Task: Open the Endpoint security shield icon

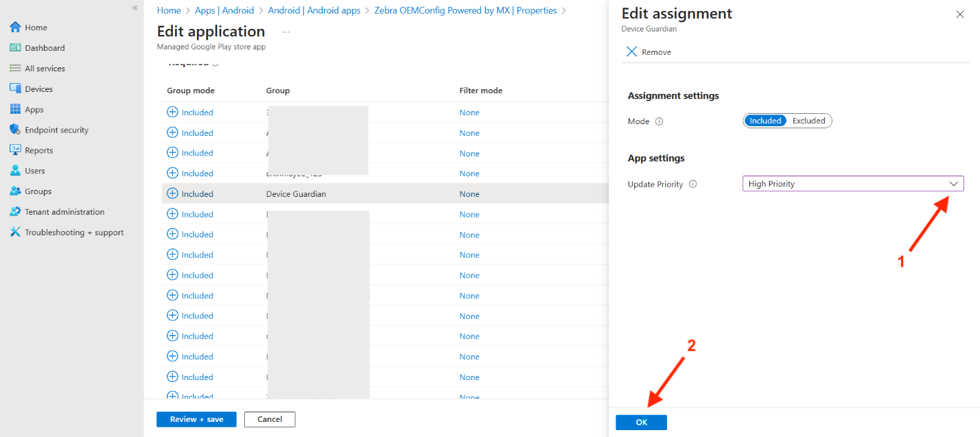Action: coord(15,130)
